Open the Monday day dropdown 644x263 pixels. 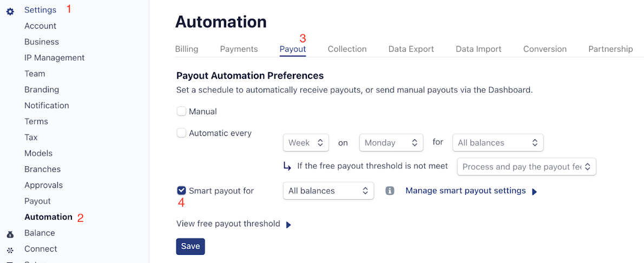point(391,143)
